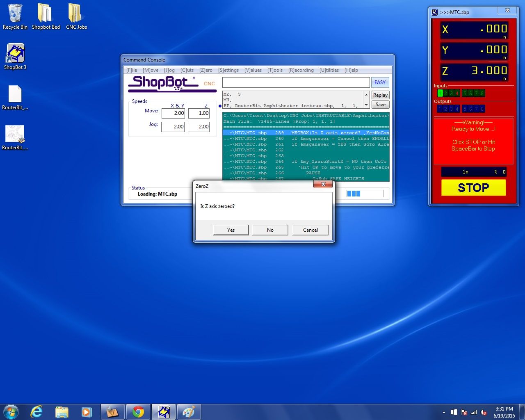Toggle input 1 indicator in position window
The height and width of the screenshot is (420, 525).
[440, 93]
